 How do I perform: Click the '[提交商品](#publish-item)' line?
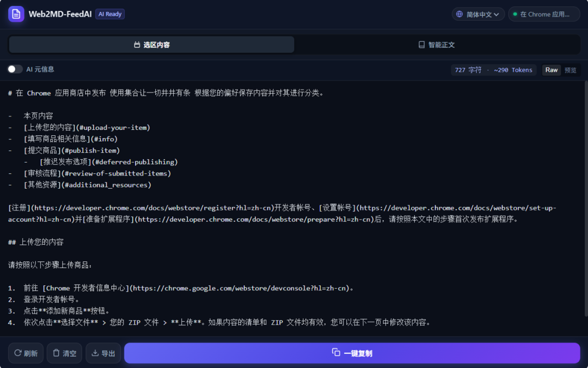tap(64, 150)
